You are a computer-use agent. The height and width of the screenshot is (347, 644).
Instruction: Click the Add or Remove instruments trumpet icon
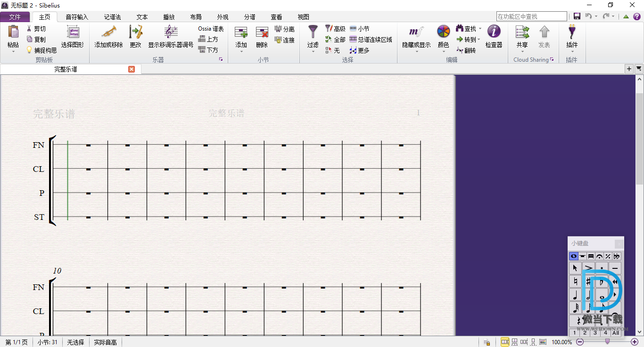[108, 32]
